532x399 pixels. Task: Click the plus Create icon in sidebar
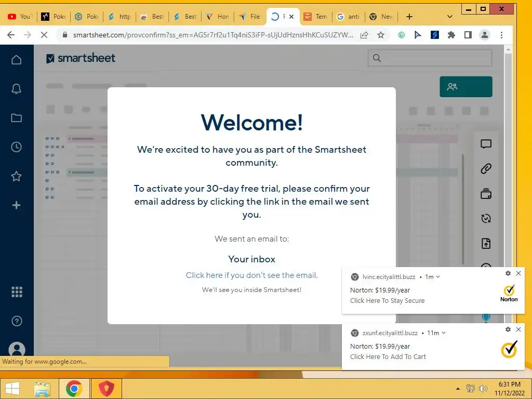click(x=16, y=205)
